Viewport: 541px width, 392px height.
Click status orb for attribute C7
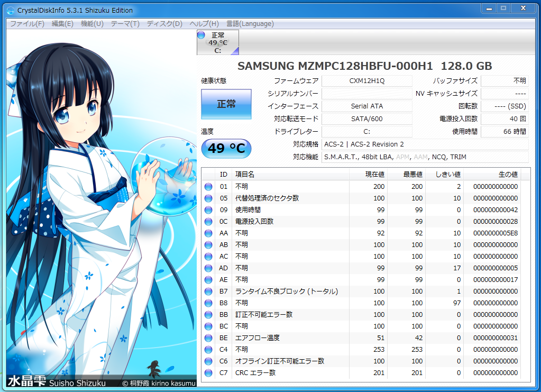pos(208,373)
